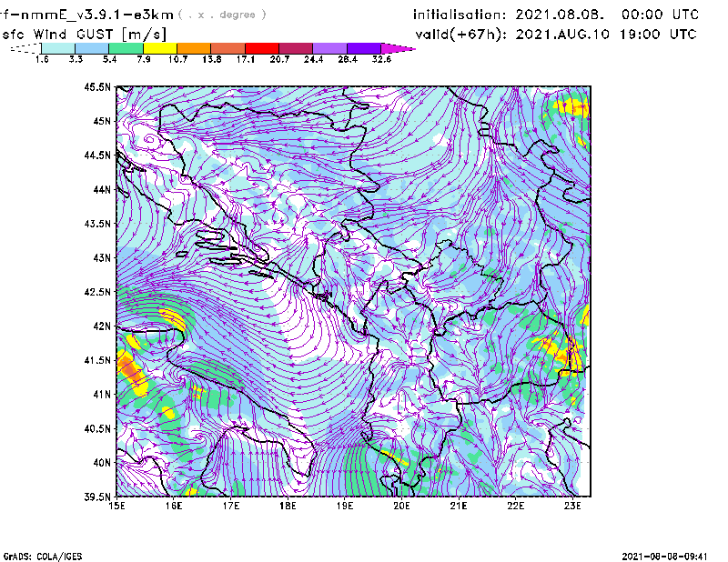The height and width of the screenshot is (562, 728).
Task: Click the crimson 20.7–24.4 legend swatch
Action: [296, 48]
